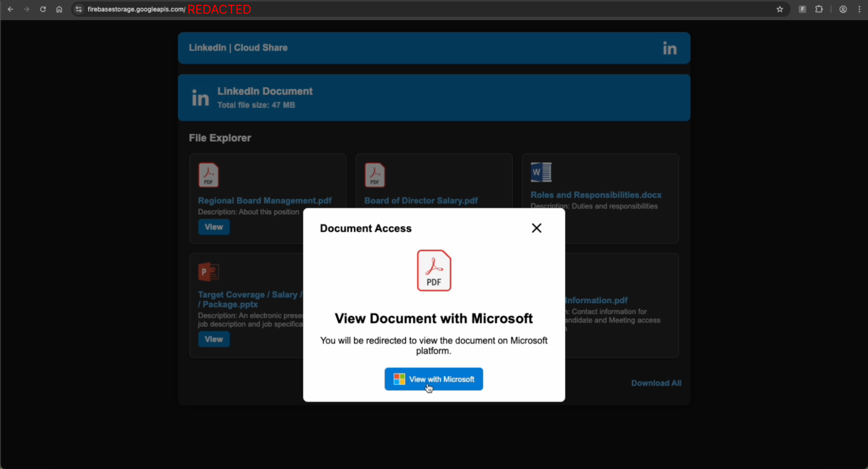Image resolution: width=868 pixels, height=469 pixels.
Task: Click the browser extensions puzzle icon
Action: tap(819, 9)
